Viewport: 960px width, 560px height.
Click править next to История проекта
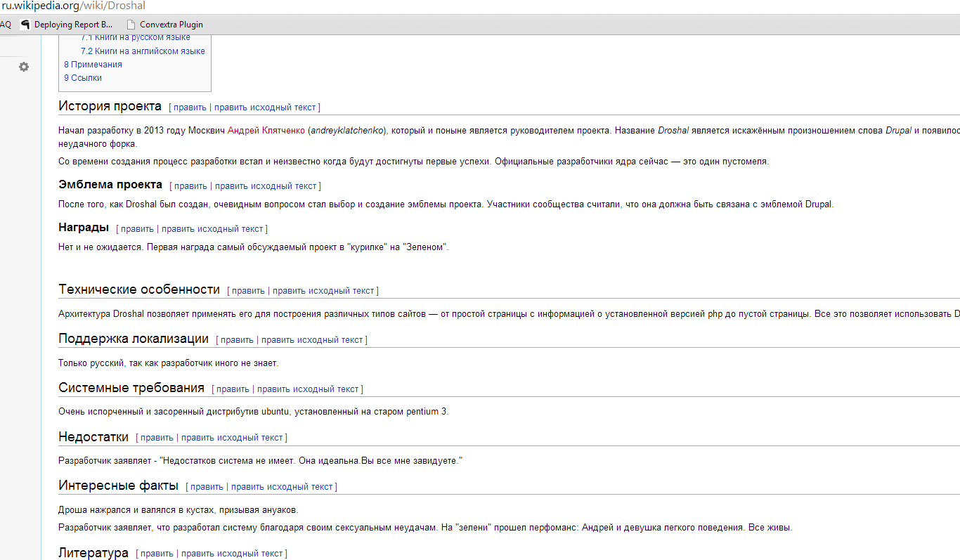pyautogui.click(x=190, y=108)
